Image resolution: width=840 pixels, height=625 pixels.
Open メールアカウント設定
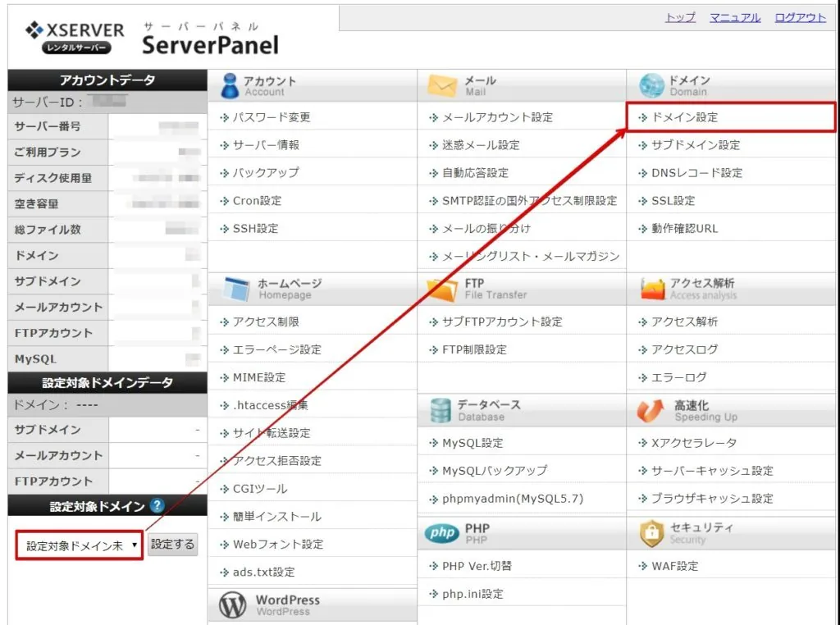tap(497, 117)
